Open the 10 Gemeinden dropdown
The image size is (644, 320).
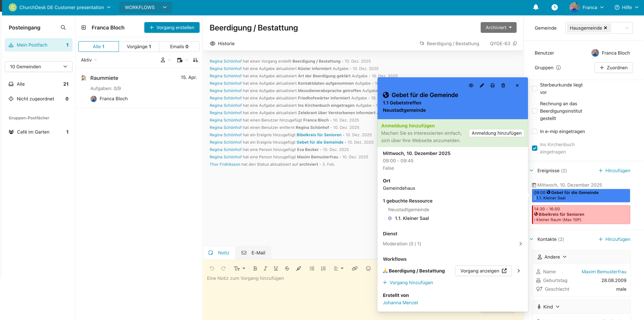click(x=38, y=67)
